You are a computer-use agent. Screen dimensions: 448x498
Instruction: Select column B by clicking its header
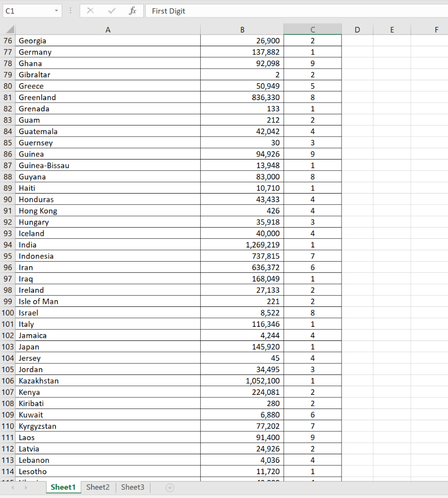[x=242, y=29]
